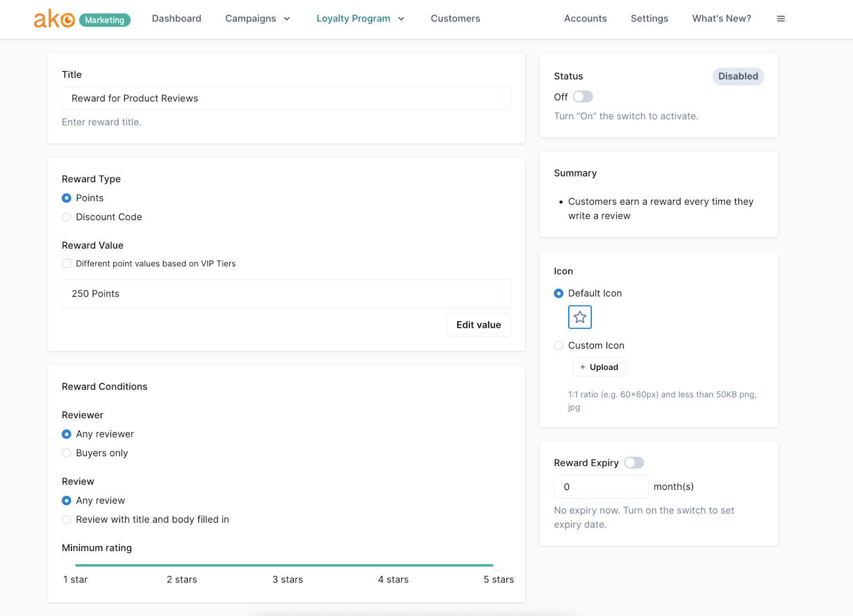Choose the Buyers only reviewer option
Viewport: 853px width, 616px height.
click(67, 453)
